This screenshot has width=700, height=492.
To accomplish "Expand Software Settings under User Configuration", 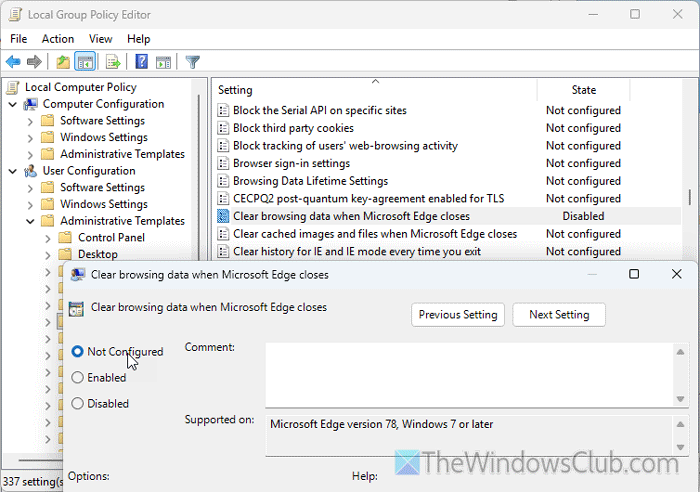I will pos(30,188).
